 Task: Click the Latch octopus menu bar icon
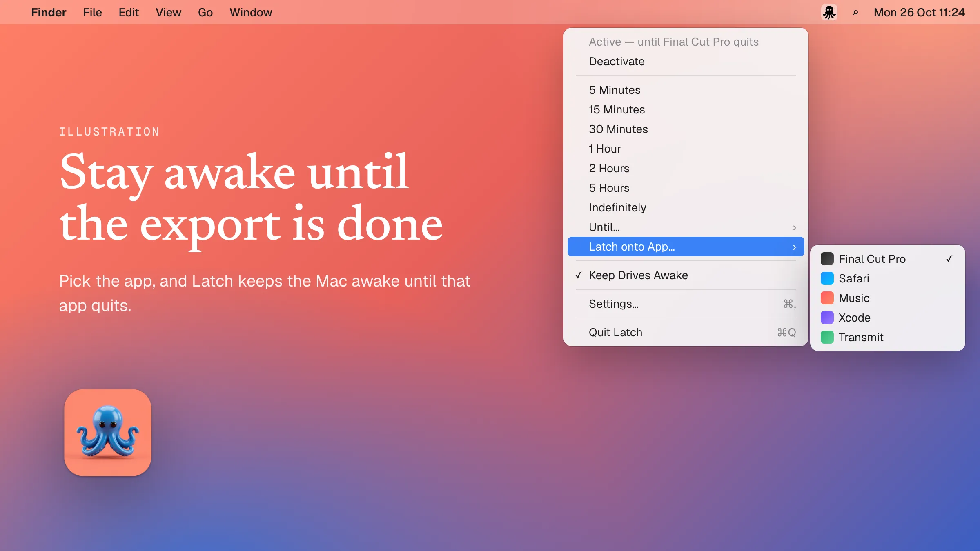tap(829, 12)
